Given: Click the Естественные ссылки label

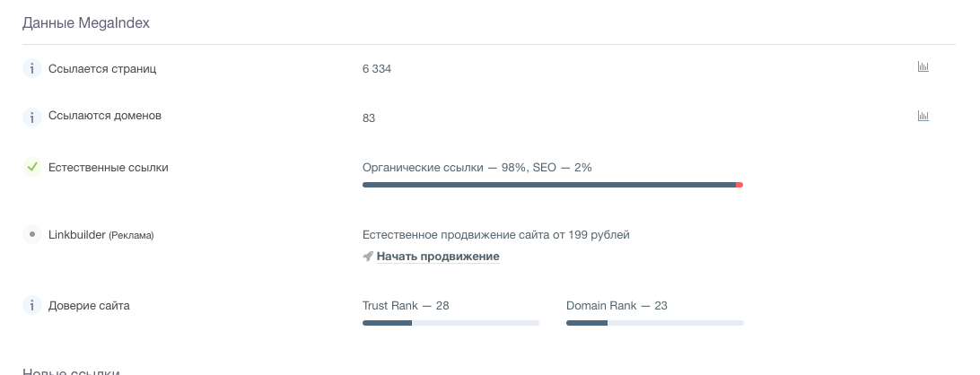Looking at the screenshot, I should 109,167.
